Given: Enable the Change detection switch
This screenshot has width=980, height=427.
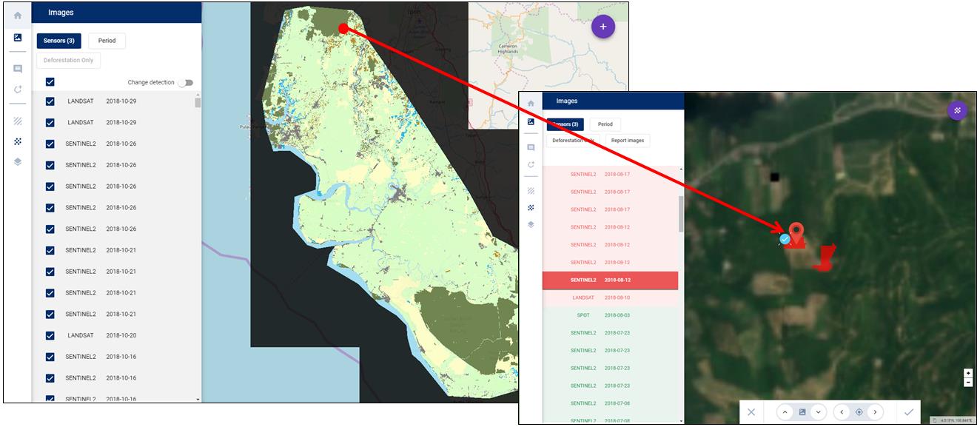Looking at the screenshot, I should pyautogui.click(x=185, y=83).
